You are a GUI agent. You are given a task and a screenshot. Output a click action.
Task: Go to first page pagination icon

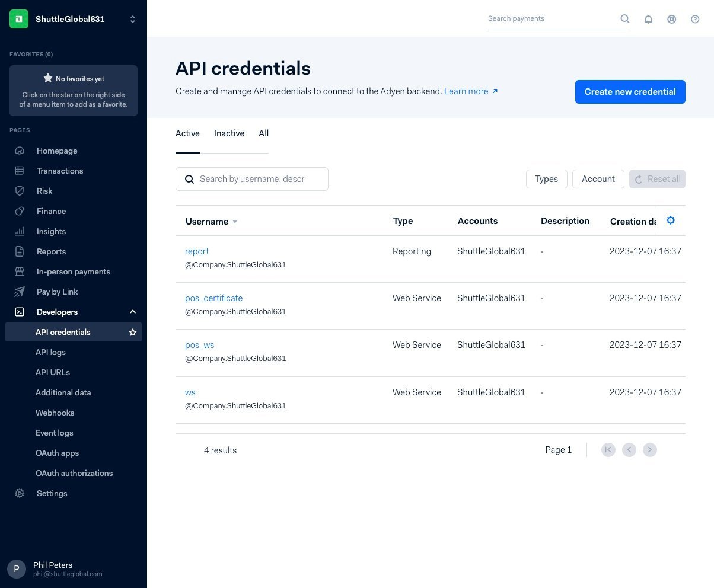pos(608,450)
